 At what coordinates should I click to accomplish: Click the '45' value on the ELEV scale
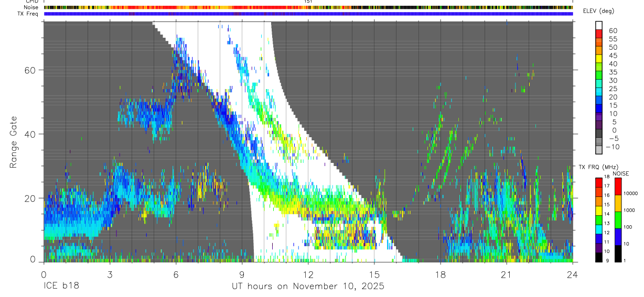click(613, 56)
